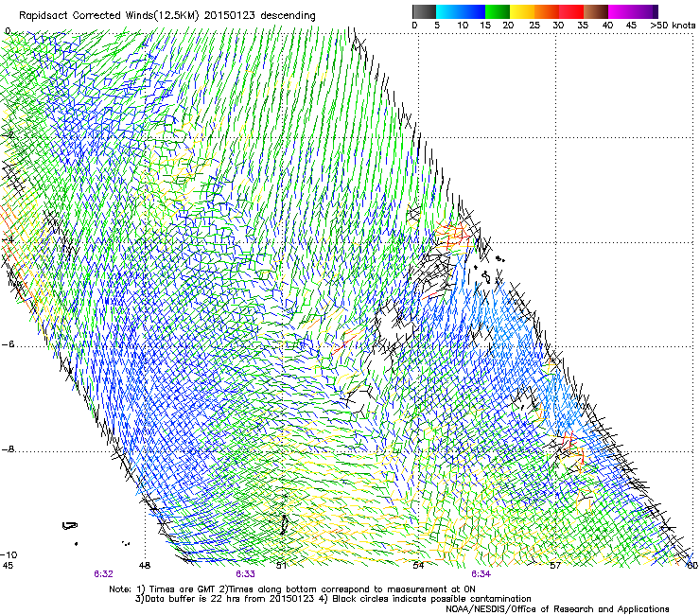This screenshot has height=615, width=700.
Task: Click the red 30-35 knots color band
Action: [x=571, y=11]
